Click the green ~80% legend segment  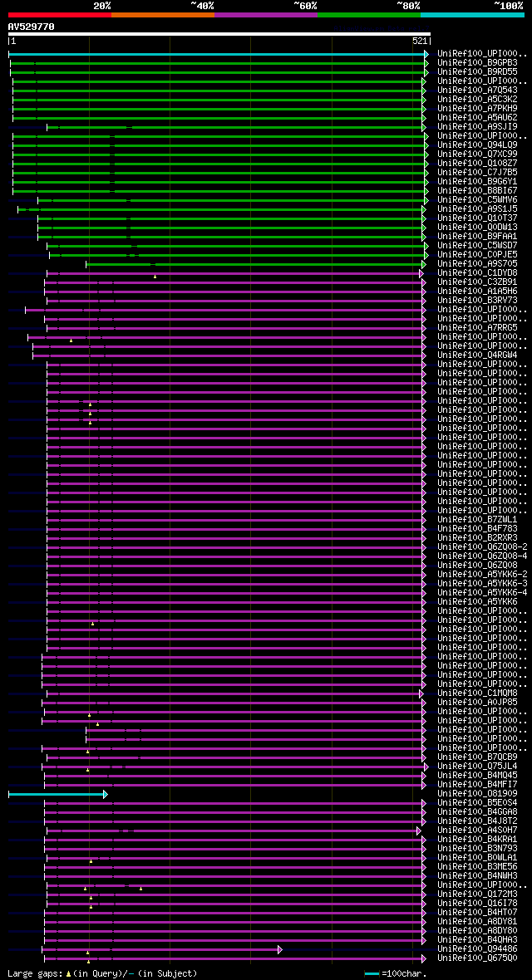click(x=369, y=14)
